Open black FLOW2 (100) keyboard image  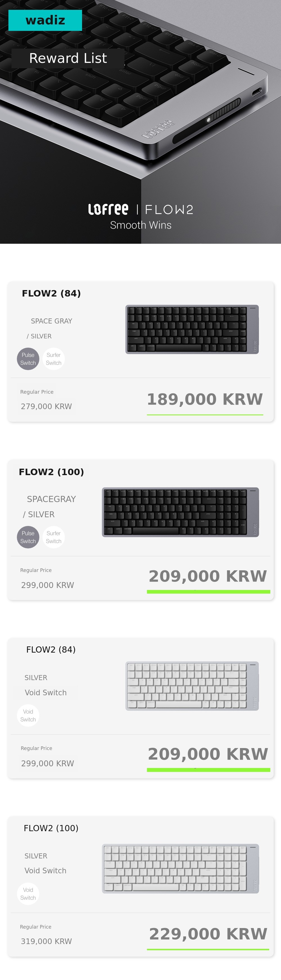coord(180,512)
